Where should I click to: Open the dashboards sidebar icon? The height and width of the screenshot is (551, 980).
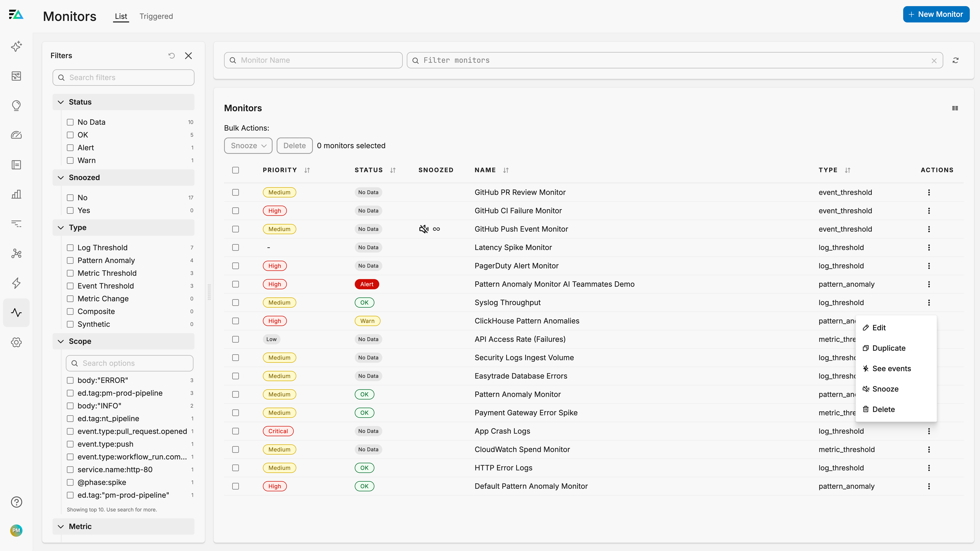point(16,76)
